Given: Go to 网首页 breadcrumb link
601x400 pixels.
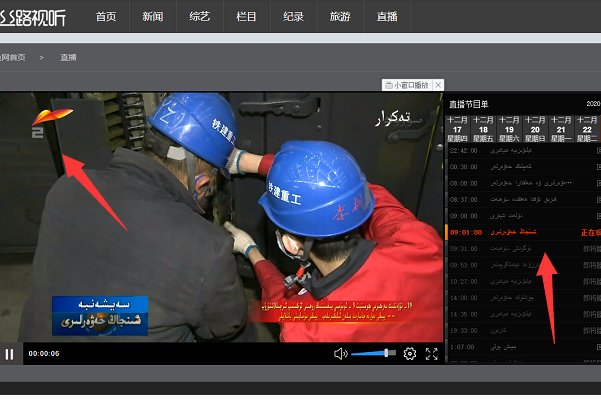Looking at the screenshot, I should pos(13,57).
